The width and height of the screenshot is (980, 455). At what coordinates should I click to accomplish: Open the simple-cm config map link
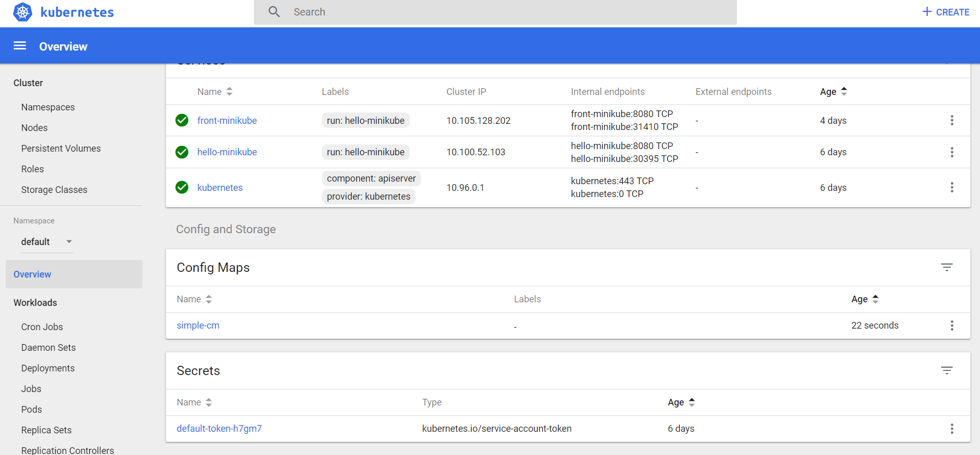point(198,326)
